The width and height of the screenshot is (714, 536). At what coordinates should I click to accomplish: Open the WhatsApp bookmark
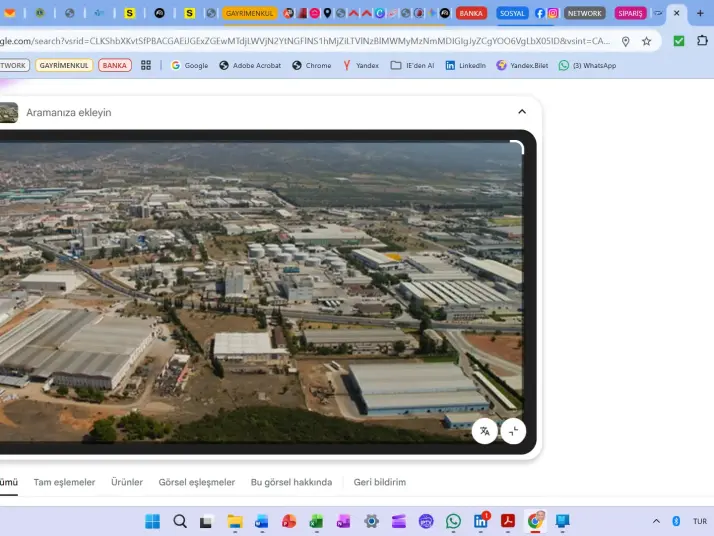point(587,65)
